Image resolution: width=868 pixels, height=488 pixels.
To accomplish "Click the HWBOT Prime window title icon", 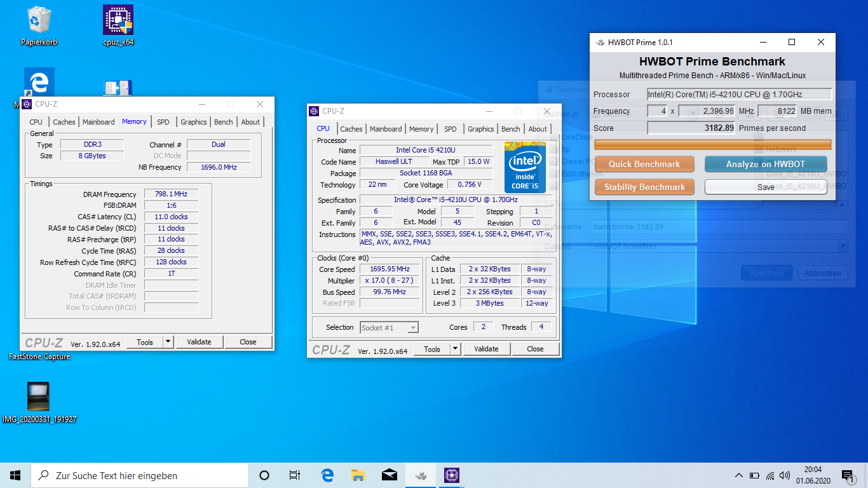I will click(x=600, y=43).
